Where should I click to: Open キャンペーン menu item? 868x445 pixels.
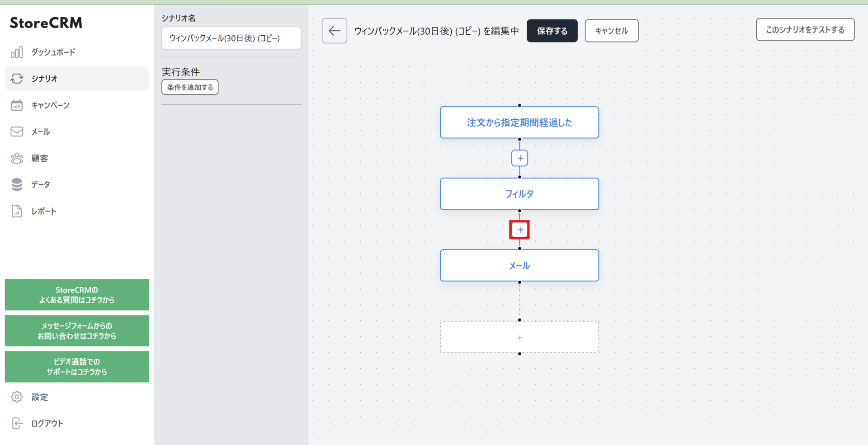pos(77,105)
